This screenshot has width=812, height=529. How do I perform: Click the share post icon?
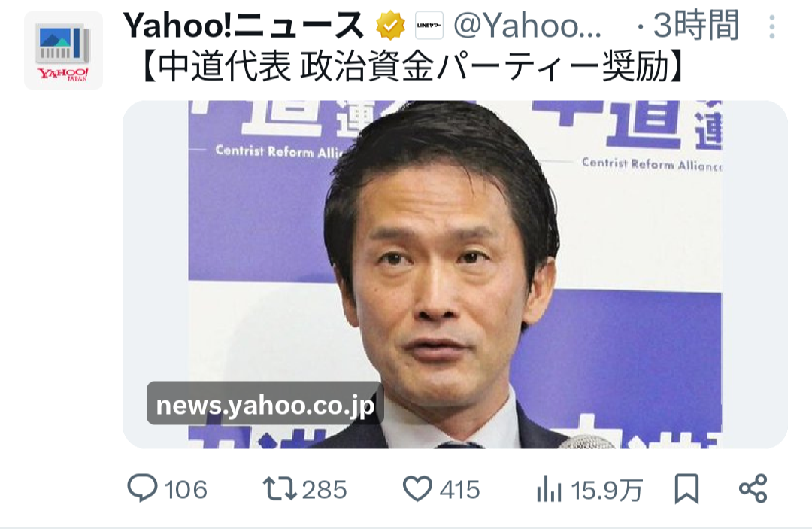pos(753,488)
